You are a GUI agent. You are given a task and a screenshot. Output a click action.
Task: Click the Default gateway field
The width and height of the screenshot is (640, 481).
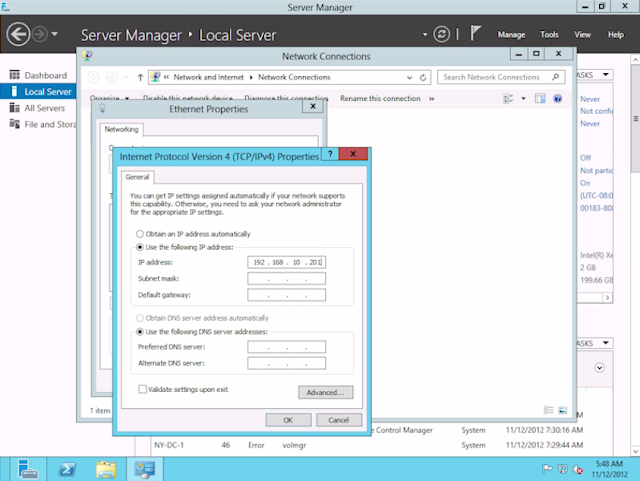[287, 295]
